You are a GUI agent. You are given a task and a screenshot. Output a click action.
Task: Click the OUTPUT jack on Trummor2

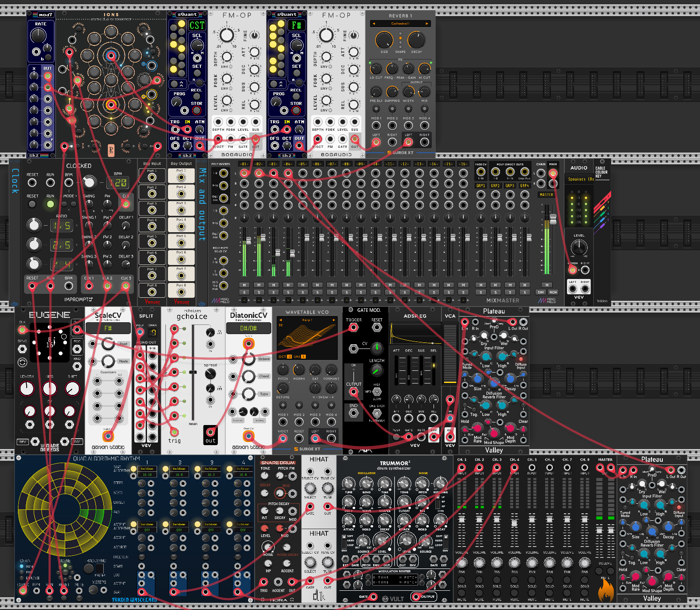416,596
